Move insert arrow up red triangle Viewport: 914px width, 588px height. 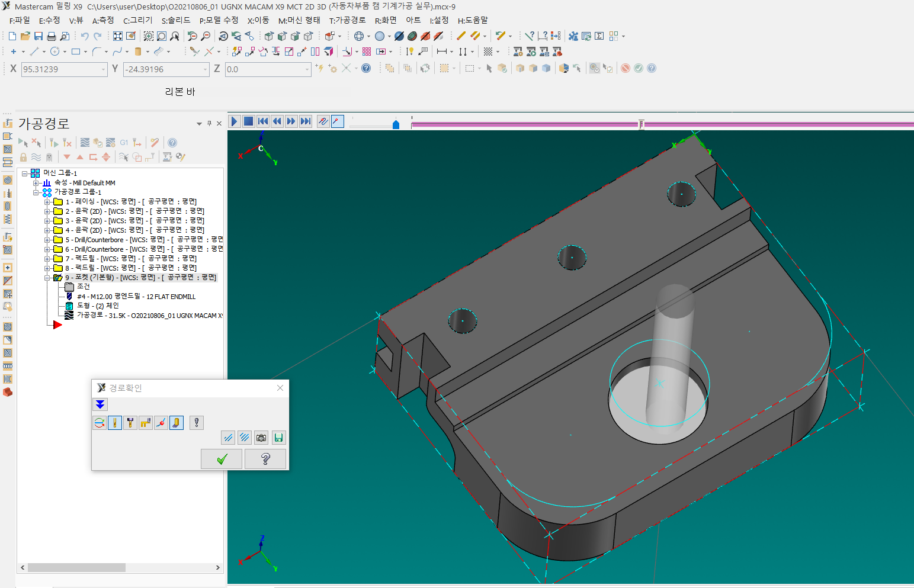click(80, 157)
